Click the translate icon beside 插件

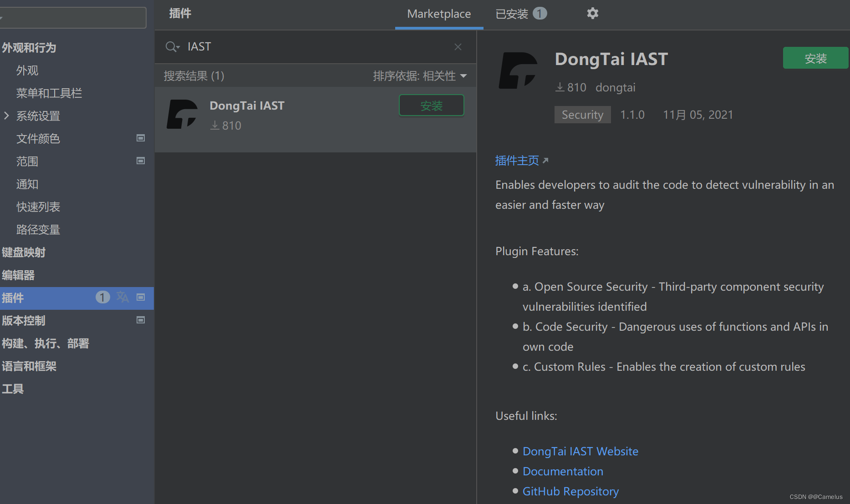[122, 297]
